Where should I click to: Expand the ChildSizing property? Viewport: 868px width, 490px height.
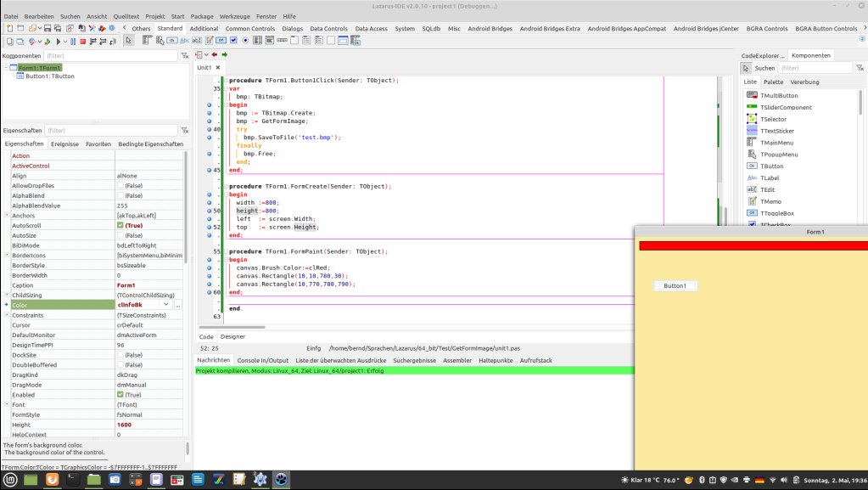(7, 296)
